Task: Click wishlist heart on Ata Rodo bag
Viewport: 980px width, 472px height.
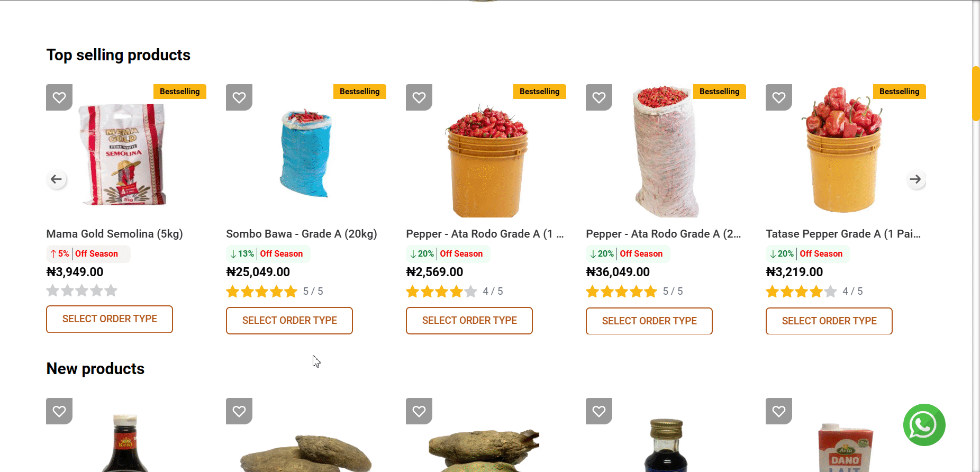Action: coord(599,97)
